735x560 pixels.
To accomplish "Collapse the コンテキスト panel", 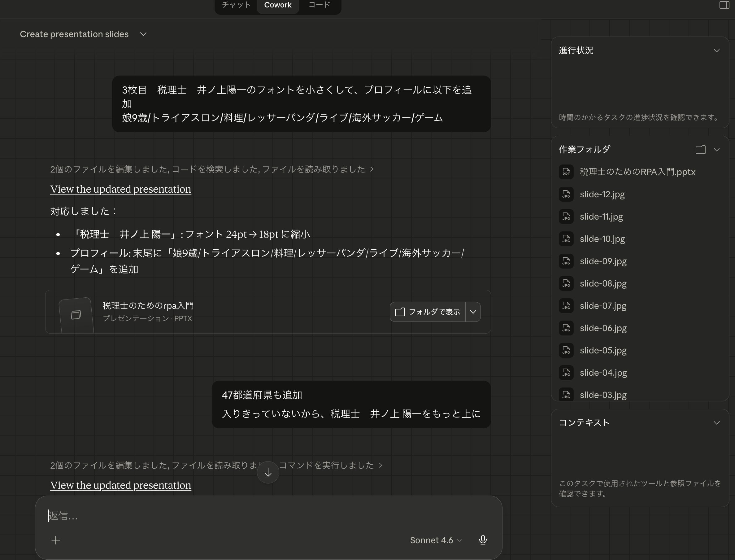I will (x=716, y=423).
